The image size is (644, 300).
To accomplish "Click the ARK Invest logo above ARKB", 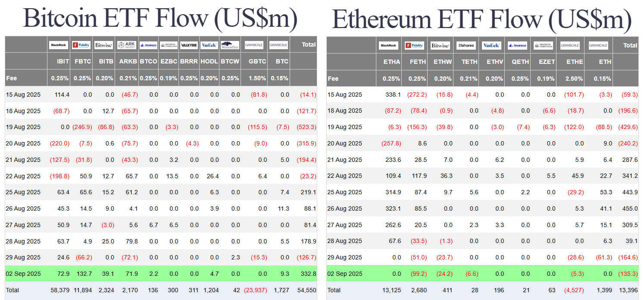I will click(x=127, y=45).
